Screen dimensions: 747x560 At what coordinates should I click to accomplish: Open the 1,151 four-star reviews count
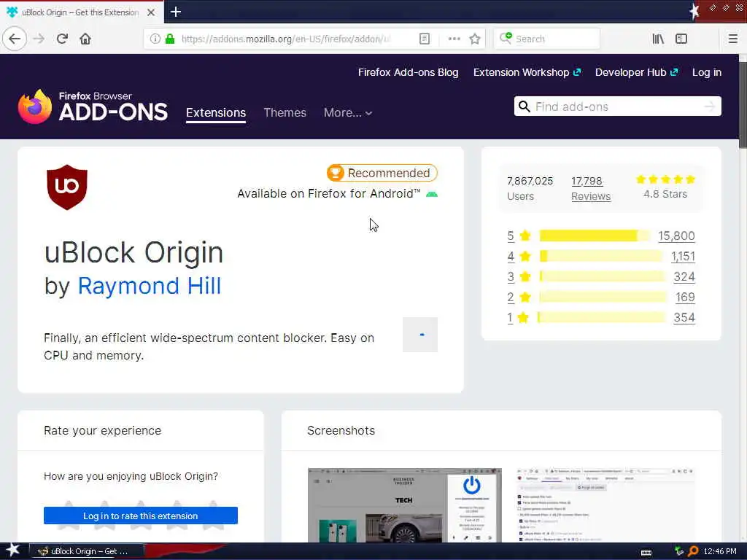683,257
